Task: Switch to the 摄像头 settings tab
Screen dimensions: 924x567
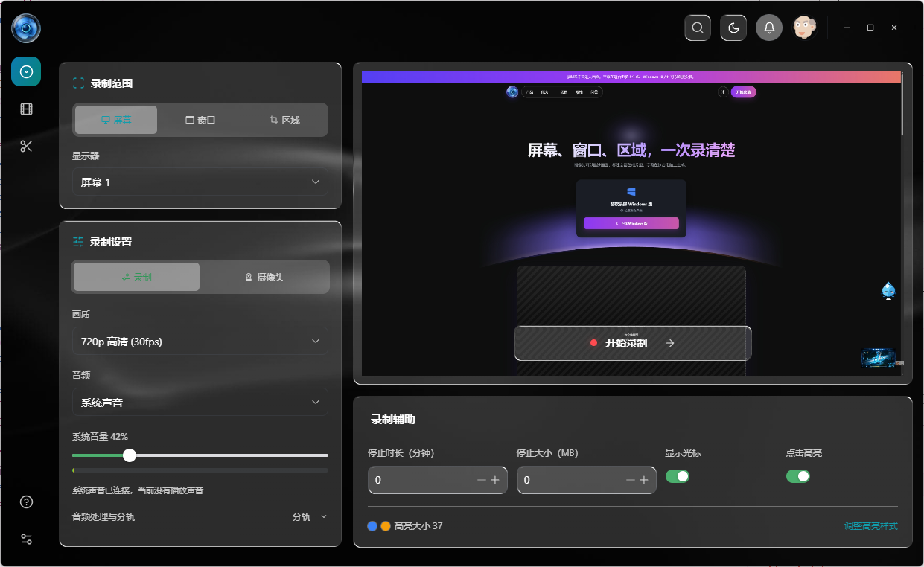Action: click(x=264, y=277)
